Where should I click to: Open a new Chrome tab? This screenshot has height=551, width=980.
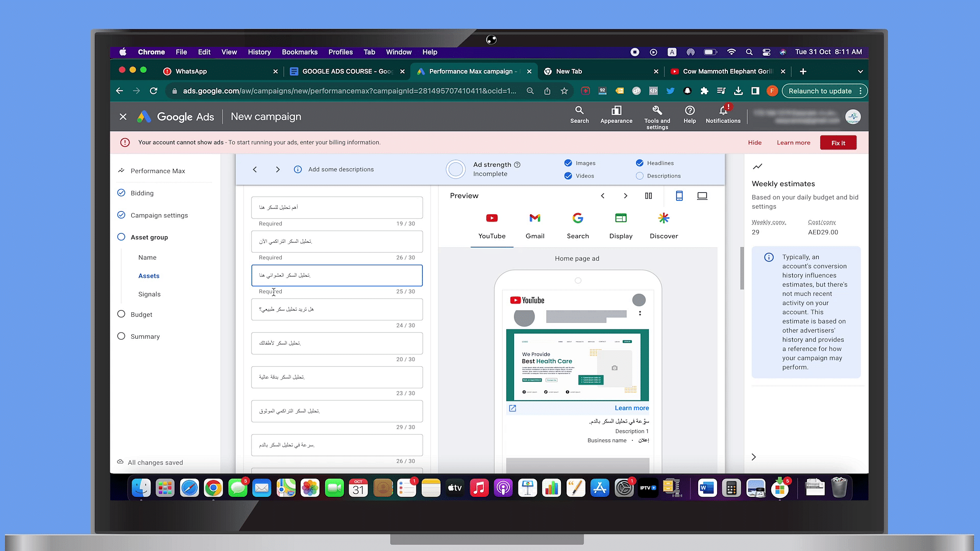click(803, 71)
